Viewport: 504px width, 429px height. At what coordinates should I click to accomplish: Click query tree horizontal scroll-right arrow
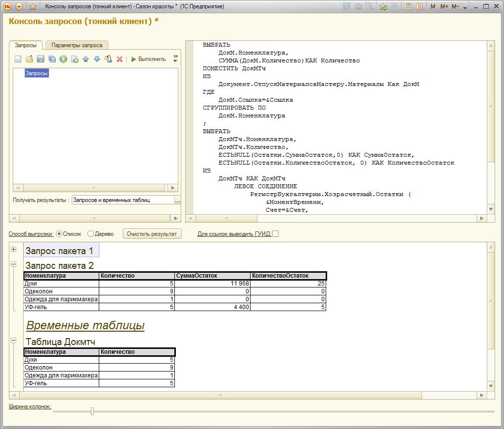click(x=172, y=188)
